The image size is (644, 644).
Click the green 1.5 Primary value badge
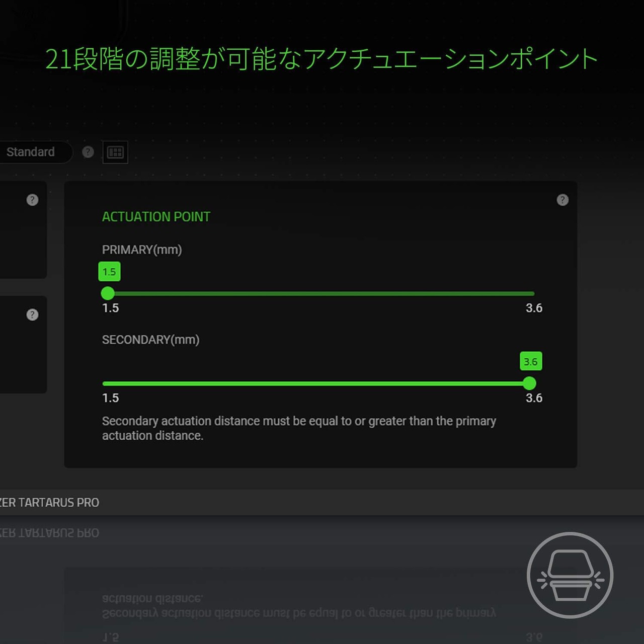(x=109, y=272)
